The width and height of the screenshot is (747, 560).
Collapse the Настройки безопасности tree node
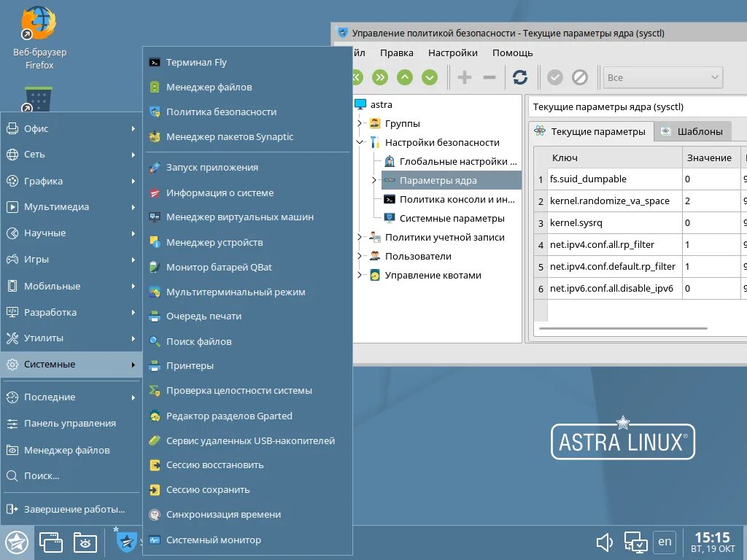coord(360,142)
